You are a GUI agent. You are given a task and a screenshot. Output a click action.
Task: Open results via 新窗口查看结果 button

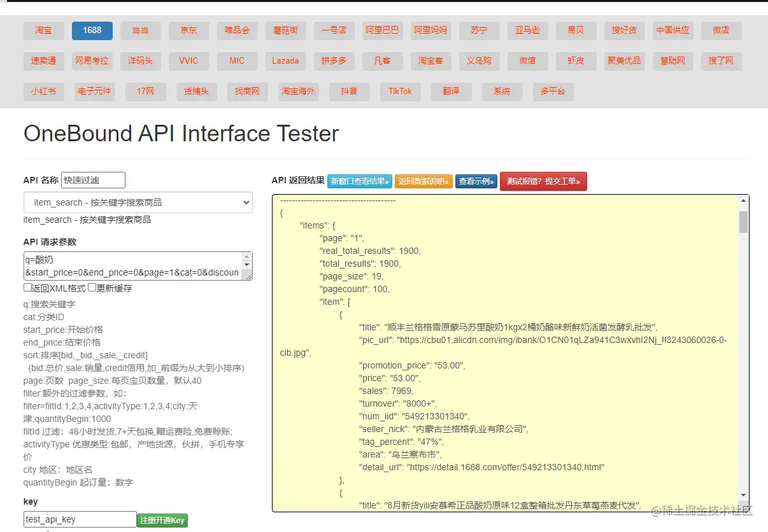(360, 181)
